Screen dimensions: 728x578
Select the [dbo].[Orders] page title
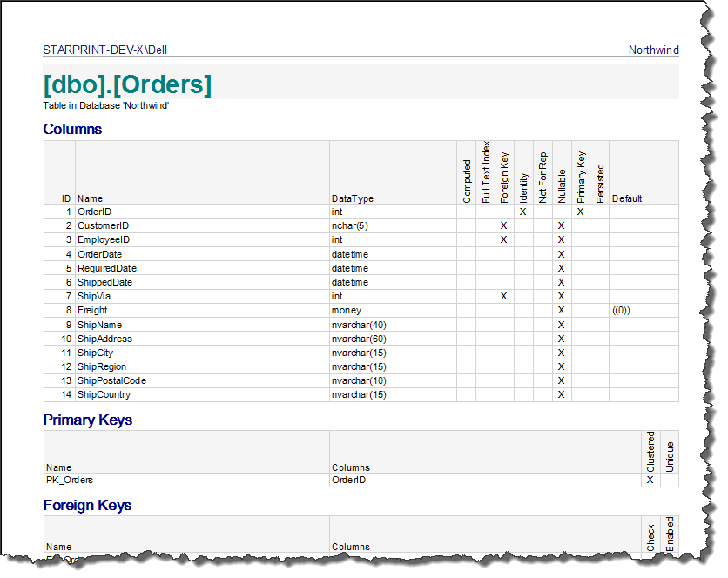tap(127, 84)
